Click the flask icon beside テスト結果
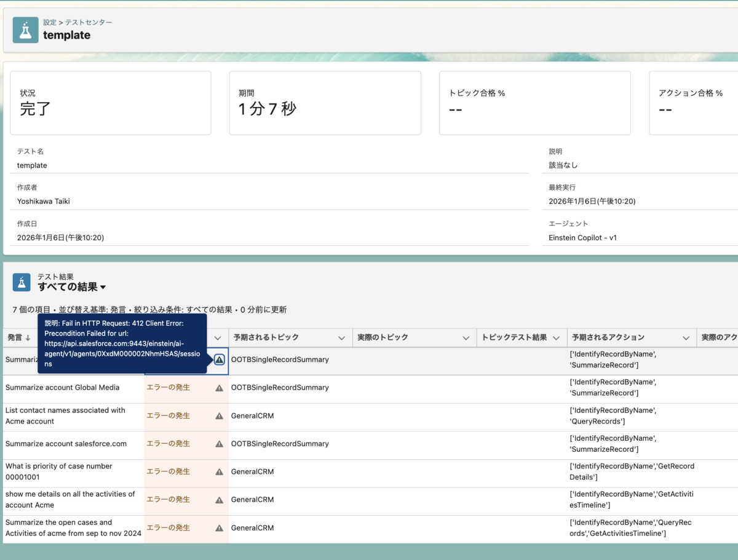This screenshot has height=560, width=738. pyautogui.click(x=22, y=282)
